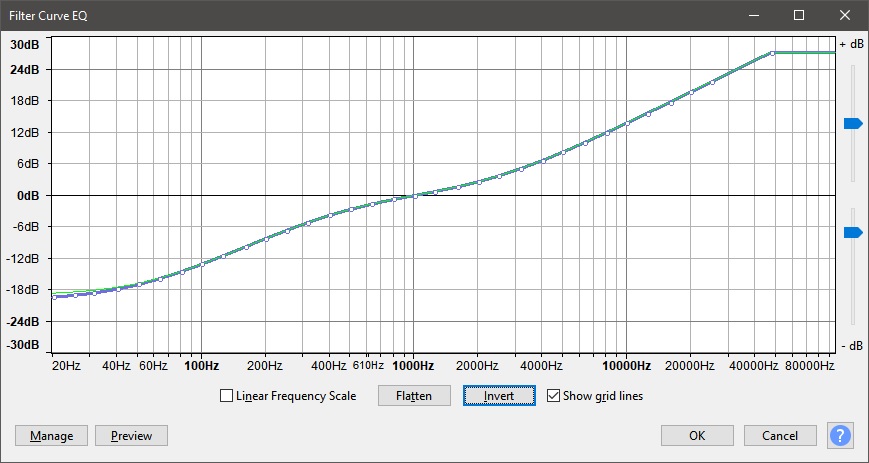Click the 24dB ruler label

(25, 70)
